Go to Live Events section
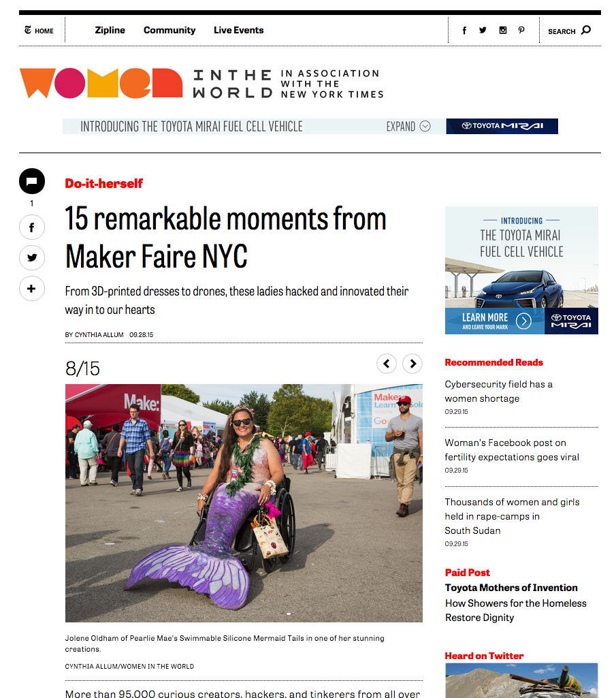Viewport: 616px width, 698px height. tap(238, 30)
